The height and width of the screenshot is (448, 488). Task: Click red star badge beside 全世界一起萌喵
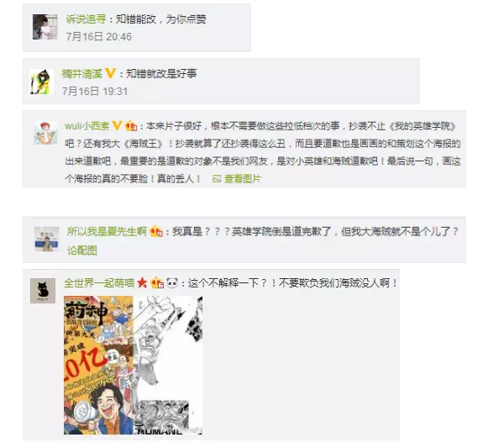click(x=142, y=283)
